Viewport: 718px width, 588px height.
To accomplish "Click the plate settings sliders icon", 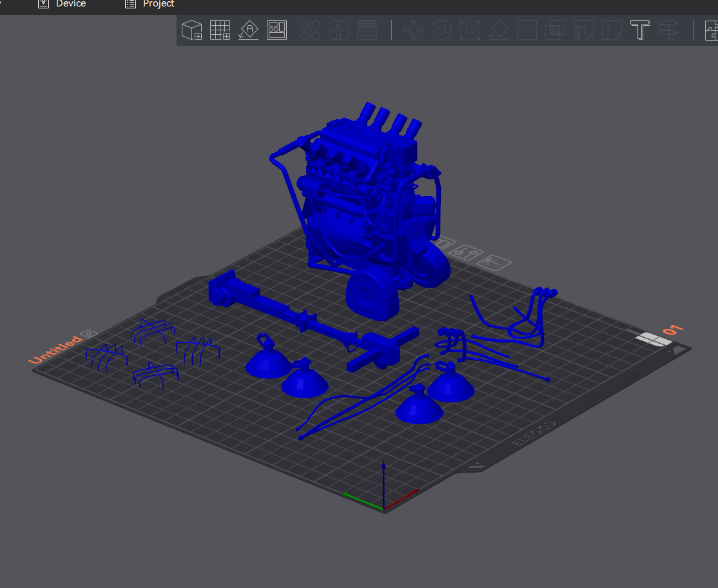I will 467,252.
